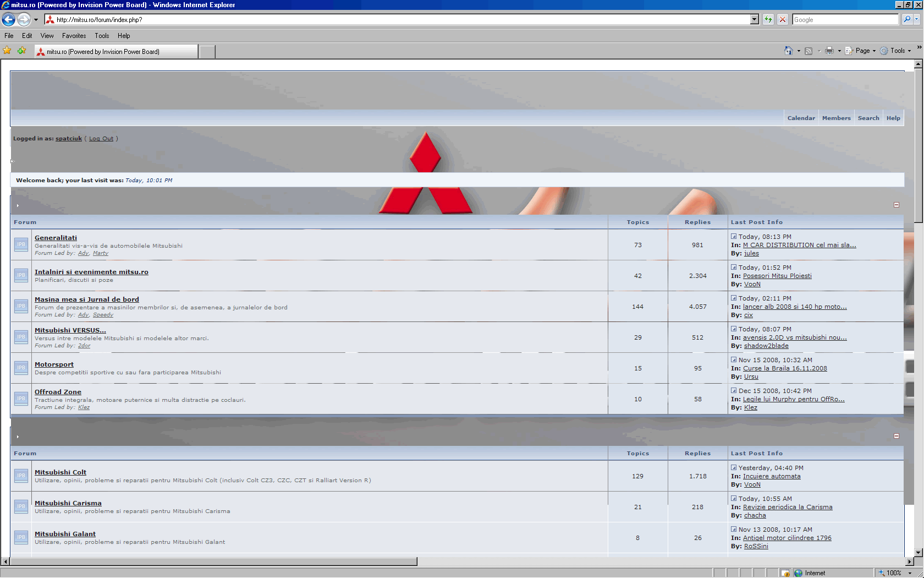Go to last post icon in Motorsport row

(734, 359)
